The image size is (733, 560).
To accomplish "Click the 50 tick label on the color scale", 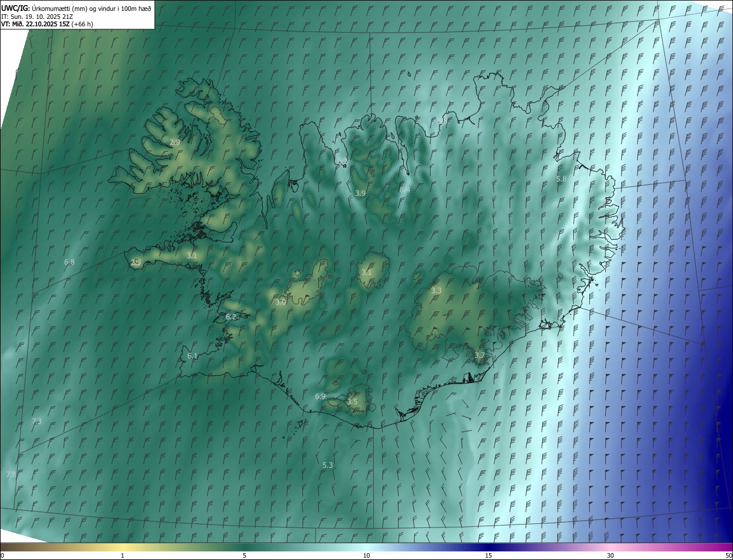I will [728, 555].
